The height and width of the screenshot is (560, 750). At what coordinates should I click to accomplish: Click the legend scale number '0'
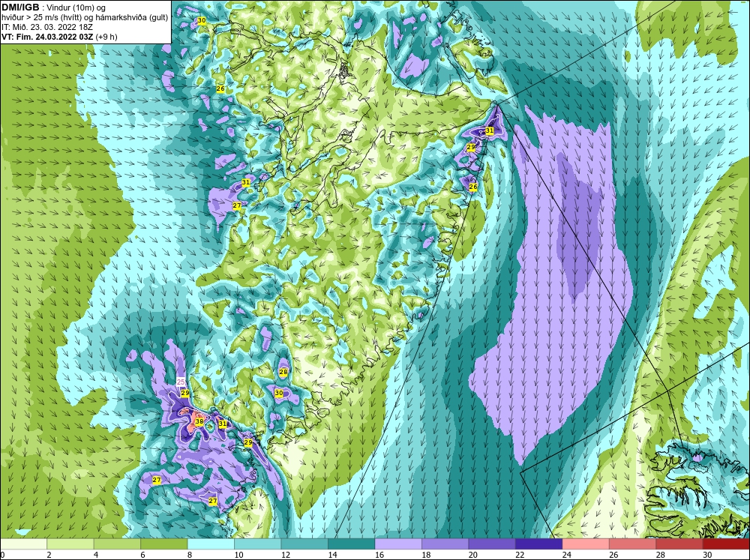click(3, 555)
